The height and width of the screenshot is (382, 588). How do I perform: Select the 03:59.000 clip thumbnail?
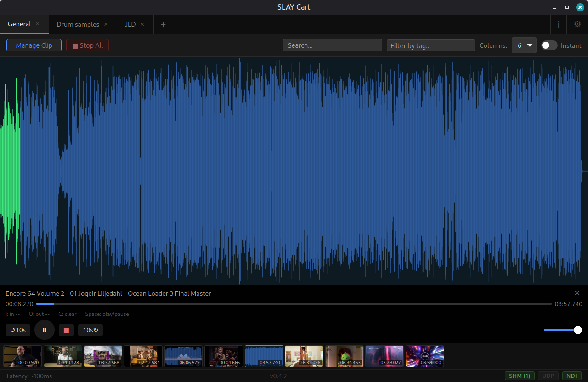tap(425, 356)
